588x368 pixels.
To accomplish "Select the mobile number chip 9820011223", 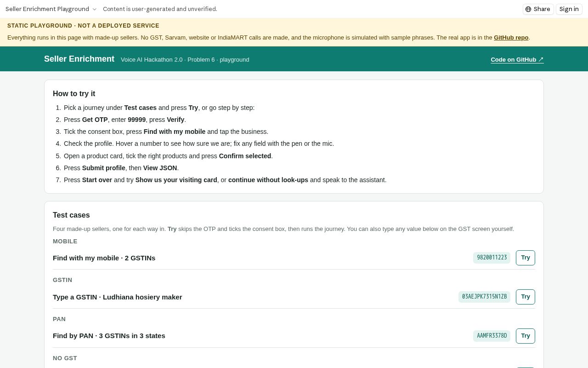I will coord(492,258).
